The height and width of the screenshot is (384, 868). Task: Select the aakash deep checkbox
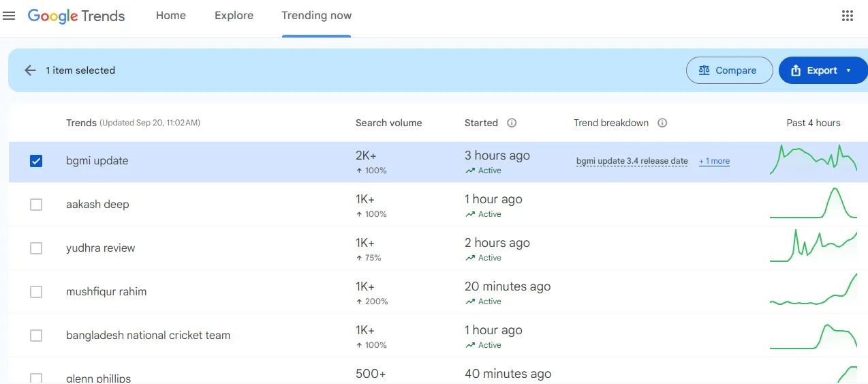click(x=36, y=205)
